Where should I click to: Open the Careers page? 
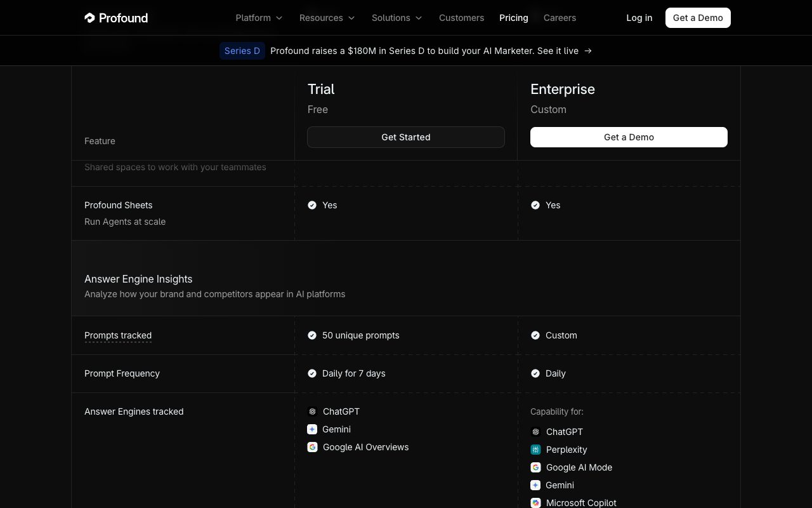560,18
